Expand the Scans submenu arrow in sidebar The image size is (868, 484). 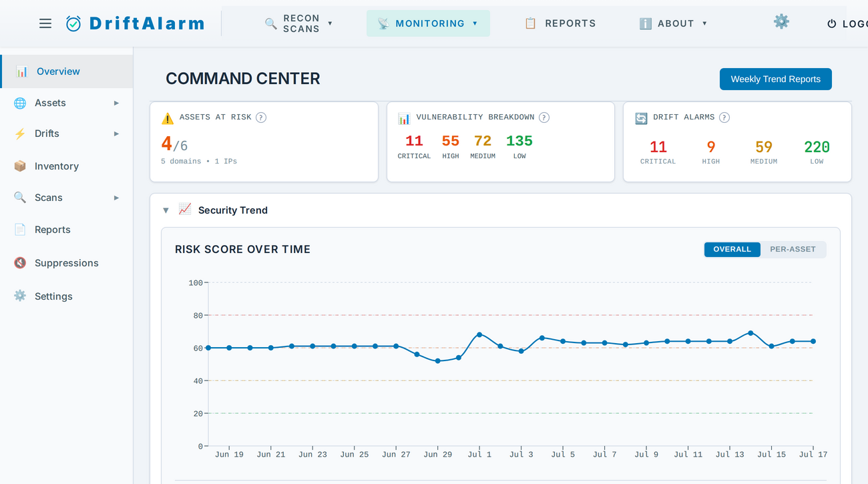(116, 198)
